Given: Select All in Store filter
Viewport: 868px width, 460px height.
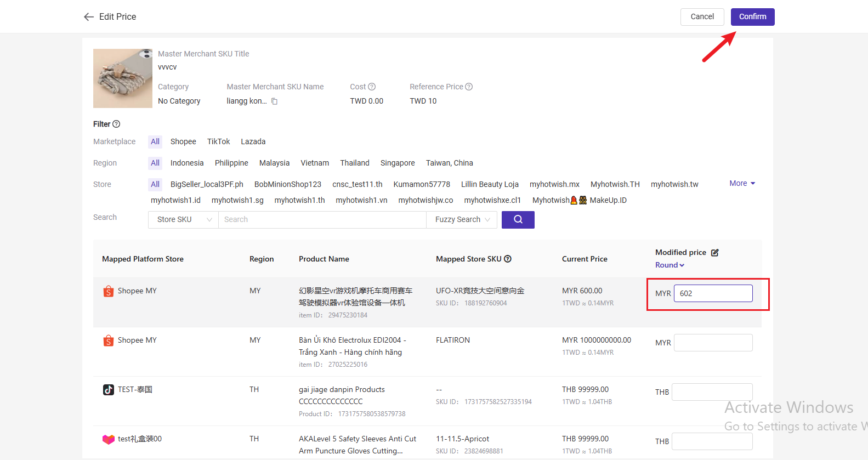Looking at the screenshot, I should click(155, 184).
